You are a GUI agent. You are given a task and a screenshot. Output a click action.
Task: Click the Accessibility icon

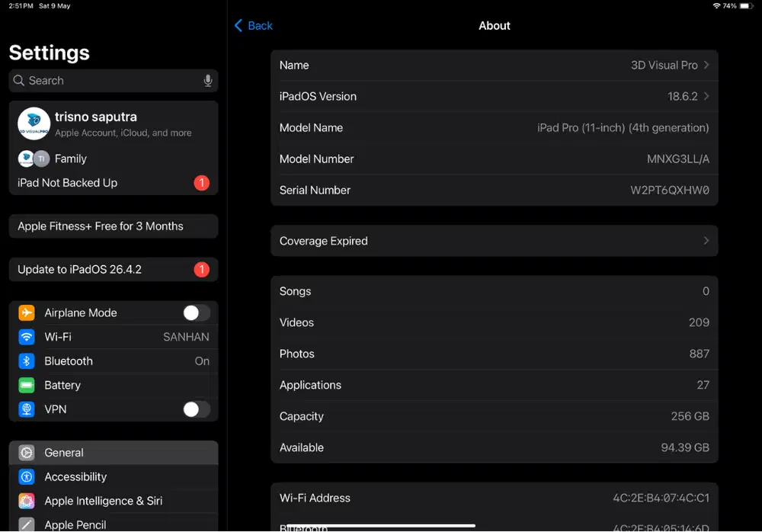(26, 476)
